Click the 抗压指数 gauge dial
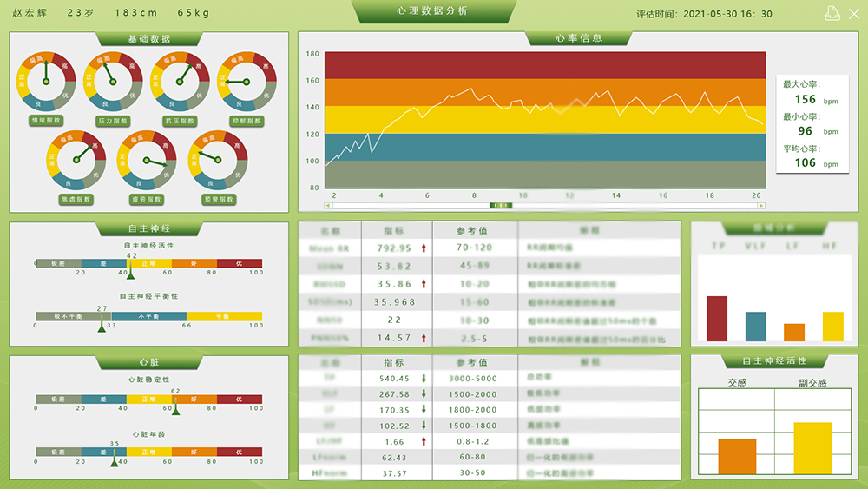This screenshot has width=868, height=489. 180,81
